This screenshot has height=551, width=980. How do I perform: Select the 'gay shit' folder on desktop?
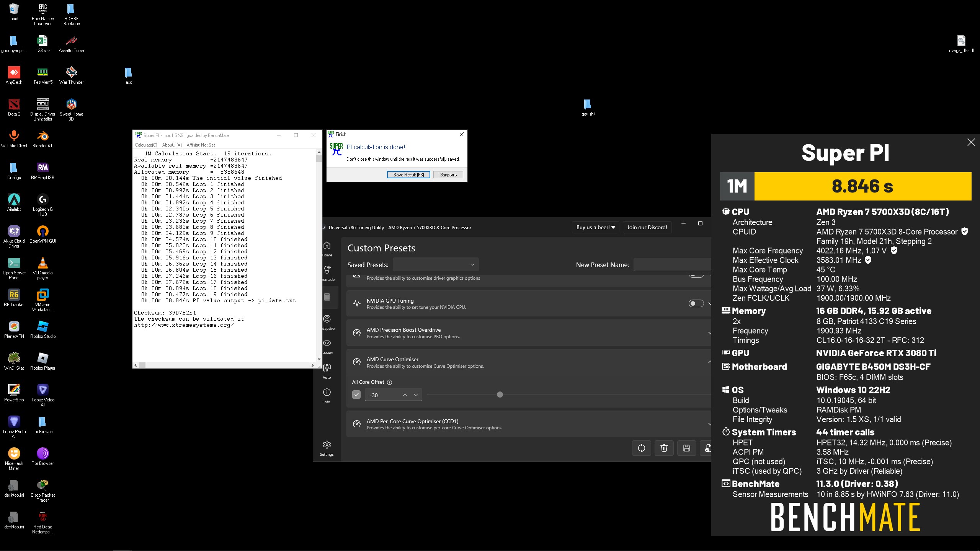[588, 107]
